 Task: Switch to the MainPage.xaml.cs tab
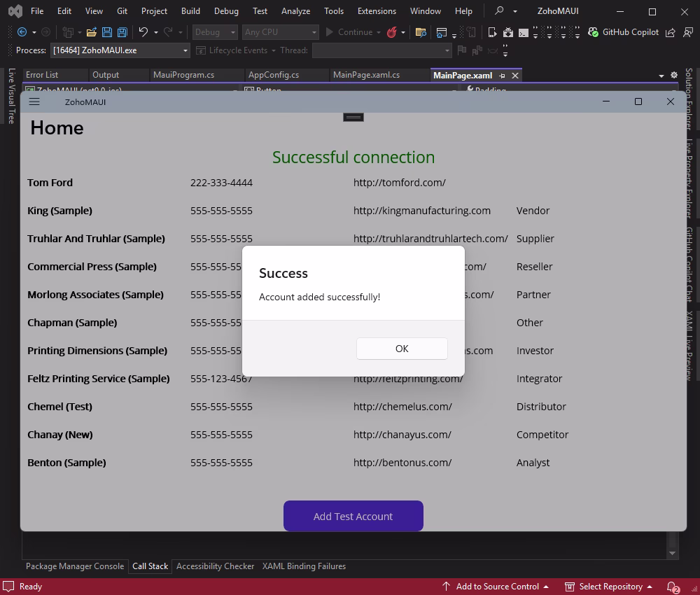(367, 75)
